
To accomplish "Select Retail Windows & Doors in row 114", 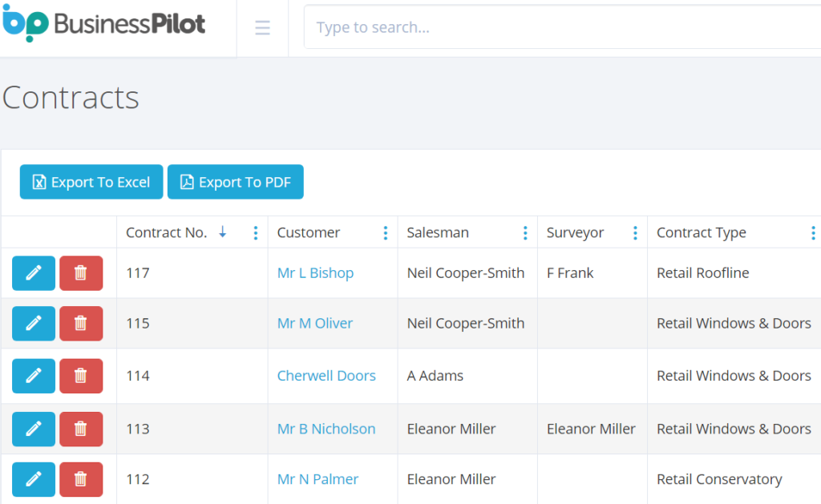I will coord(734,375).
